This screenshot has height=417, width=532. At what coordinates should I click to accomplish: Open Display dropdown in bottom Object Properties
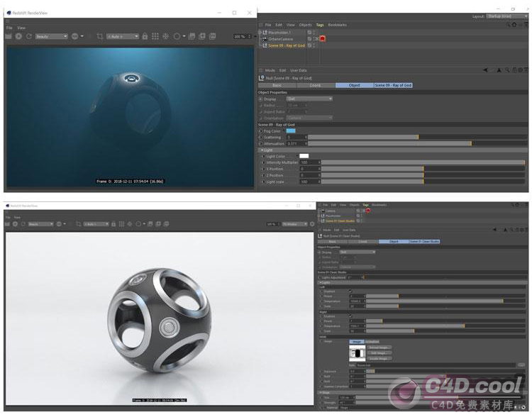pyautogui.click(x=358, y=252)
